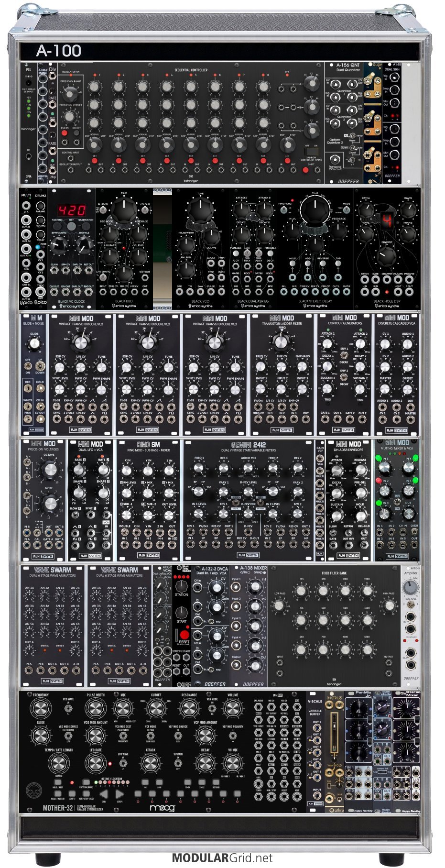
Task: Flip the MODE switch on Black Stereo Delay
Action: tap(346, 210)
